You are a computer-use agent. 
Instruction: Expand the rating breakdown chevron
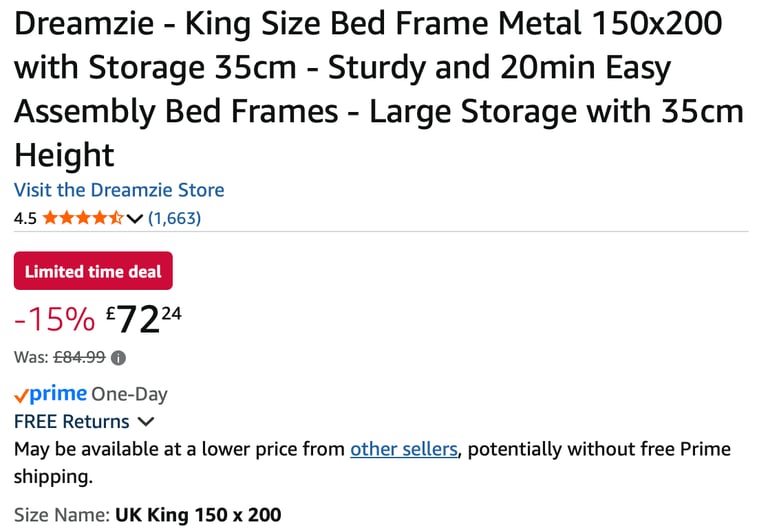[x=134, y=218]
